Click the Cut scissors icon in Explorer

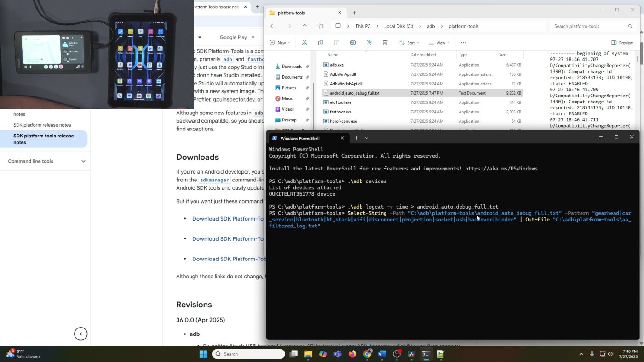pos(304,43)
